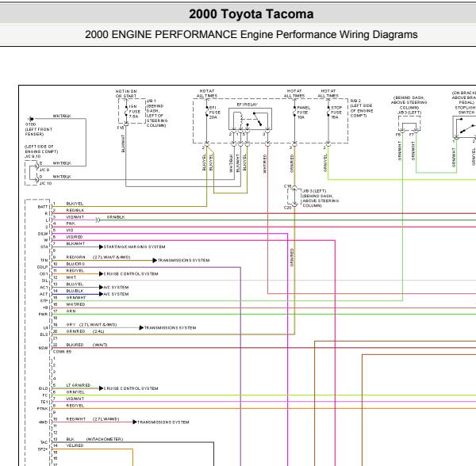This screenshot has width=476, height=466.
Task: Click the 'Engine Performance Wiring Diagrams' subtitle
Action: [x=328, y=35]
